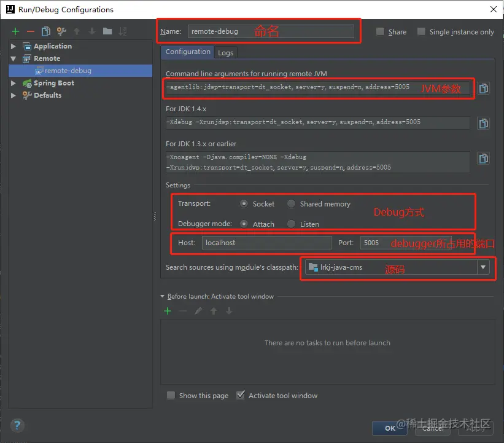Collapse the Before launch section
This screenshot has height=443, width=504.
(x=162, y=296)
